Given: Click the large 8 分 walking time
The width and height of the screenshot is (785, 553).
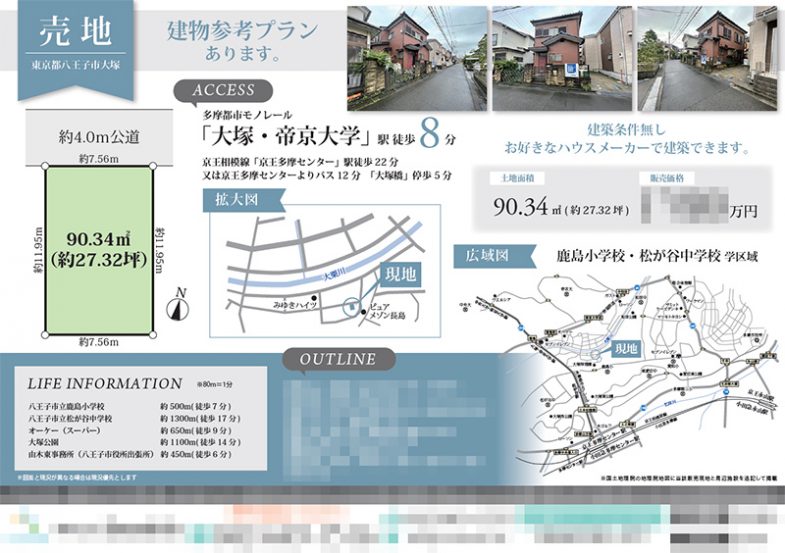Looking at the screenshot, I should point(438,134).
